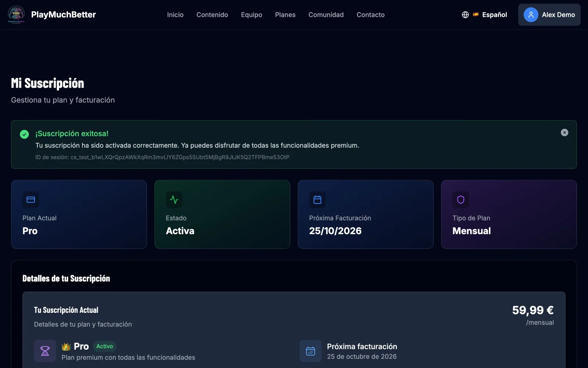Viewport: 588px width, 368px height.
Task: Click the 59,99 € price
Action: pyautogui.click(x=533, y=310)
